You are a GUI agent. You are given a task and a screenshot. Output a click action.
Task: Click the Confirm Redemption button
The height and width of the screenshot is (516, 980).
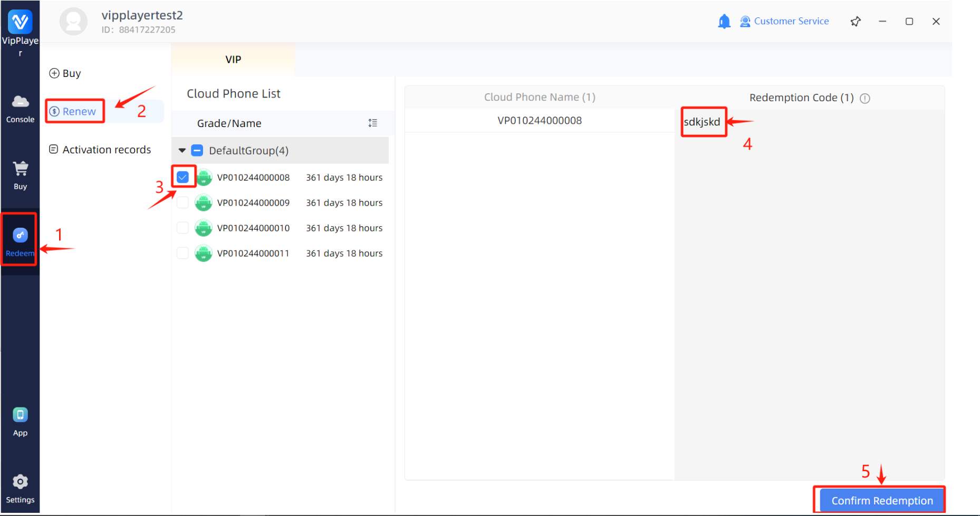[x=881, y=501]
